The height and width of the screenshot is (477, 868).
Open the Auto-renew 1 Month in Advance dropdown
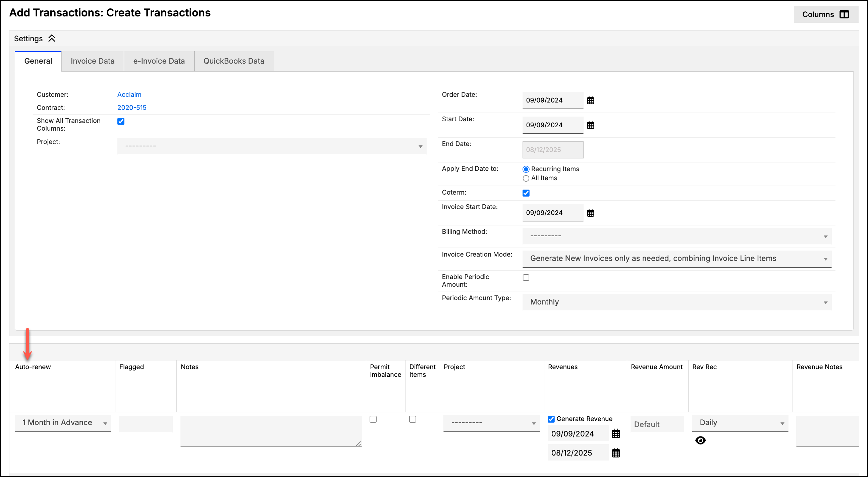click(63, 423)
